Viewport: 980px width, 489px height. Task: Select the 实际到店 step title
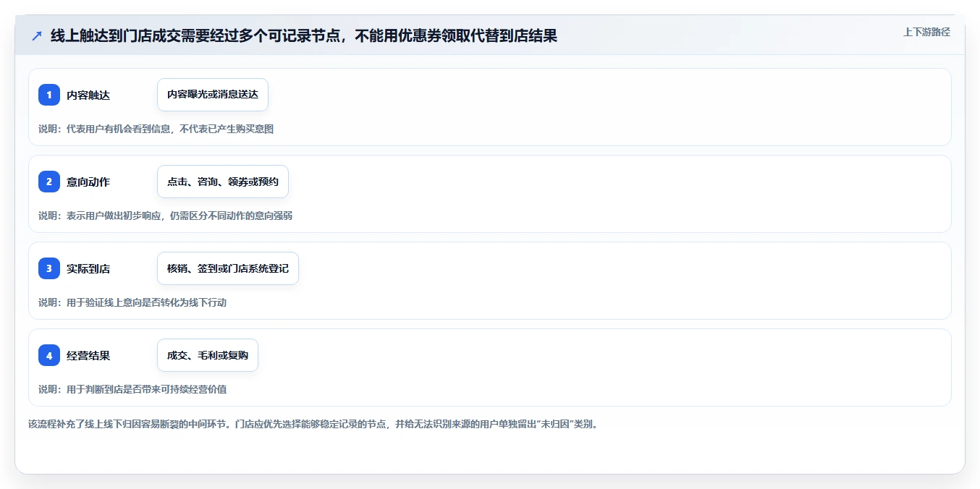(88, 268)
